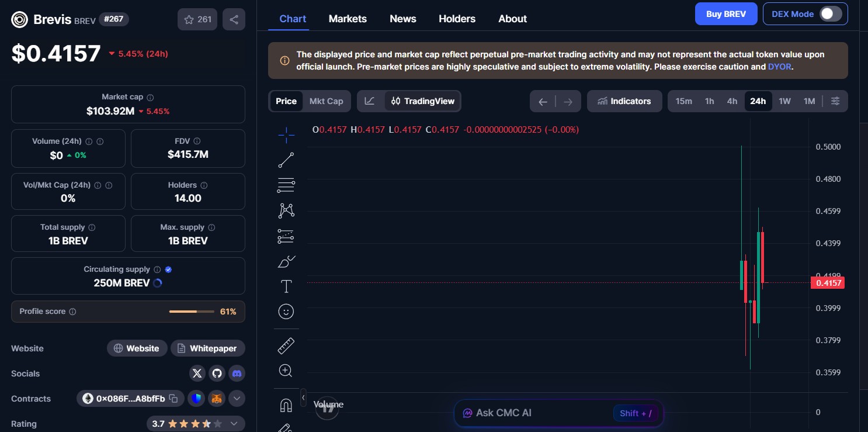Image resolution: width=868 pixels, height=432 pixels.
Task: Open the emoji drawing tool
Action: [x=286, y=311]
